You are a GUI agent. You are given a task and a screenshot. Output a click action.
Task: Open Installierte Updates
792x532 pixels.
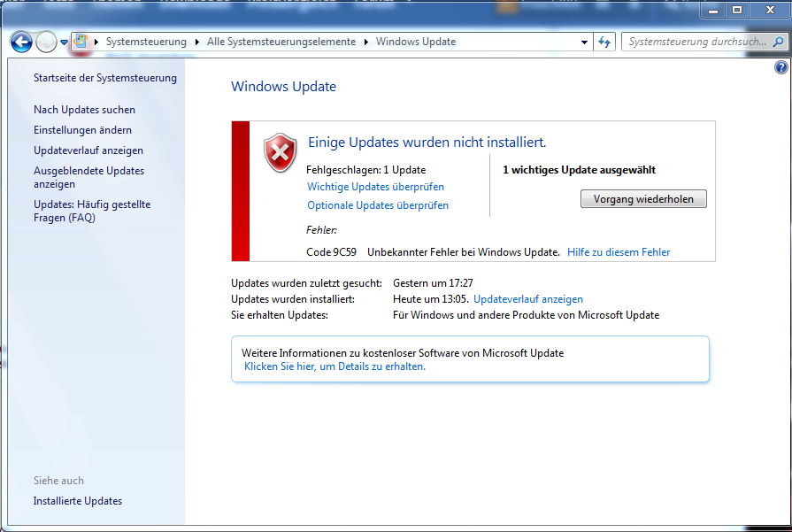point(78,501)
